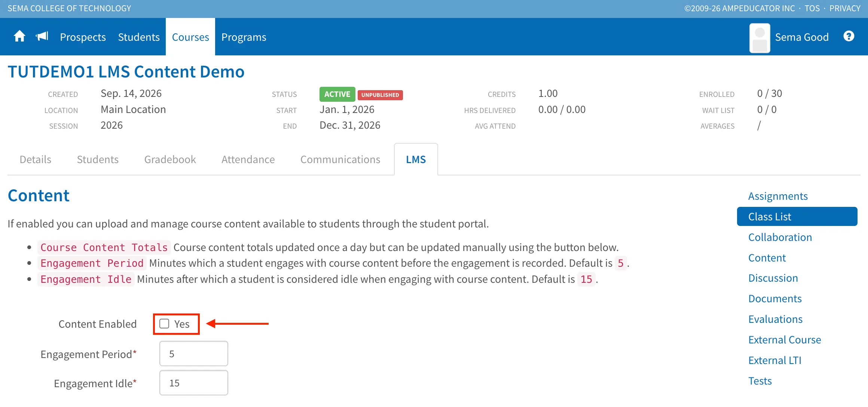The width and height of the screenshot is (868, 407).
Task: Click the Dec. 31, 2026 end date
Action: [350, 125]
